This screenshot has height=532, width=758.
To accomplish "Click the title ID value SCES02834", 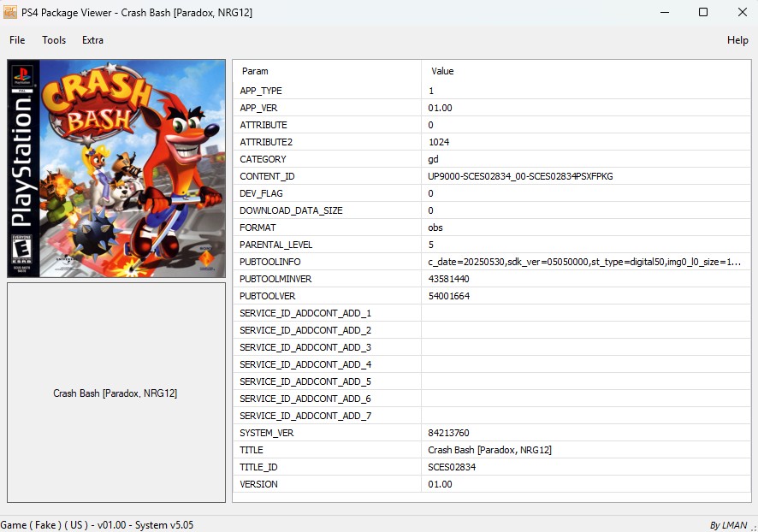I will coord(452,467).
